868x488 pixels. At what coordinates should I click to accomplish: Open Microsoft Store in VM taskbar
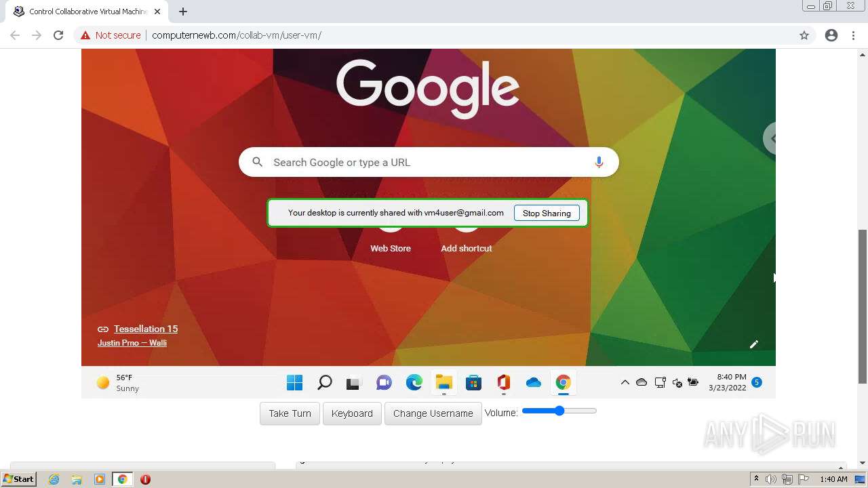[x=473, y=383]
